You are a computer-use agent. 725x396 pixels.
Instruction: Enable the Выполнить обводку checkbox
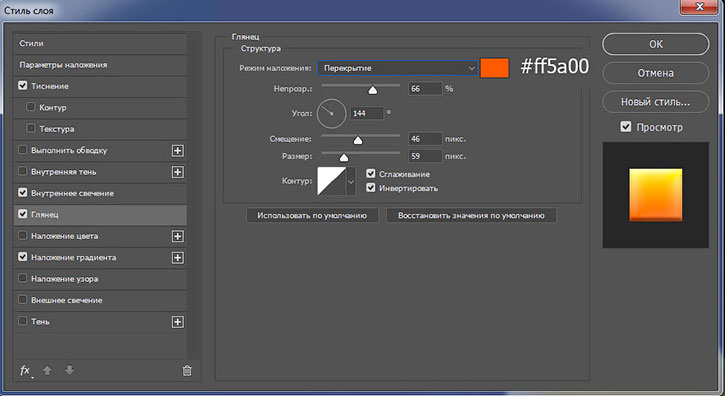[22, 149]
